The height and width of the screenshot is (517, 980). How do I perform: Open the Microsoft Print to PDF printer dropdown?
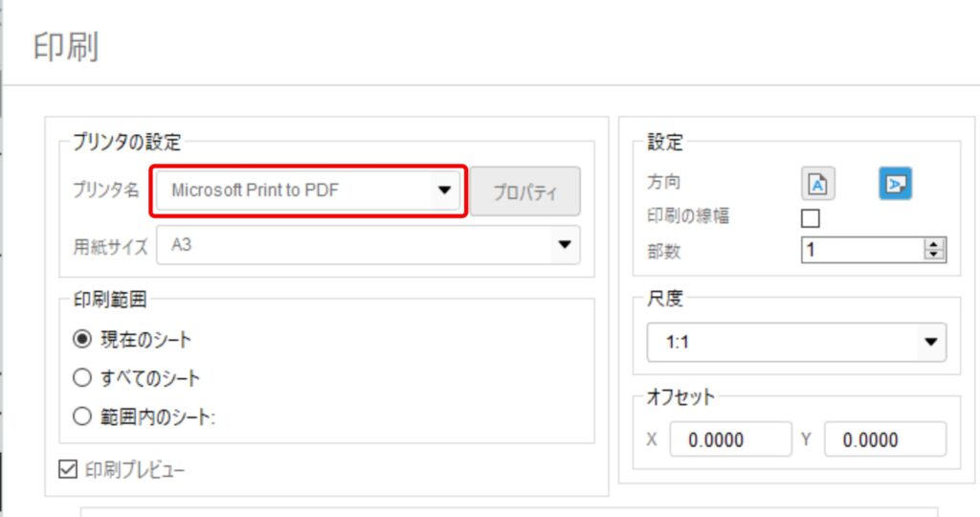pos(307,191)
